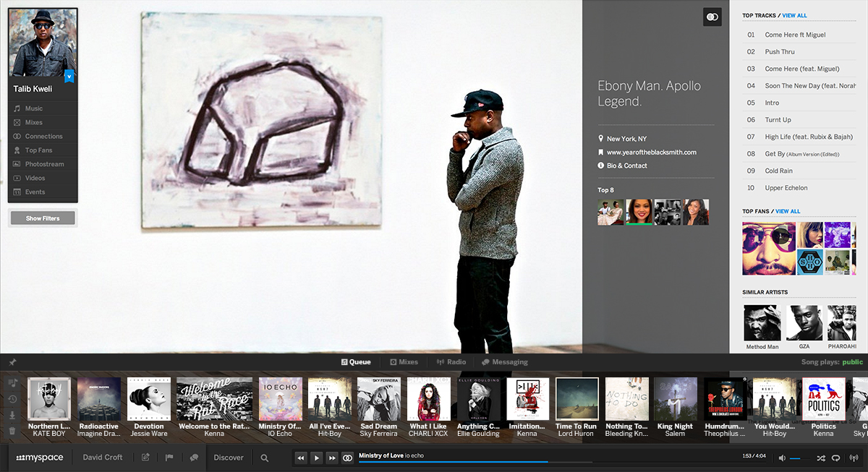Open Talib Kweli profile photo
The height and width of the screenshot is (472, 868).
(x=43, y=43)
